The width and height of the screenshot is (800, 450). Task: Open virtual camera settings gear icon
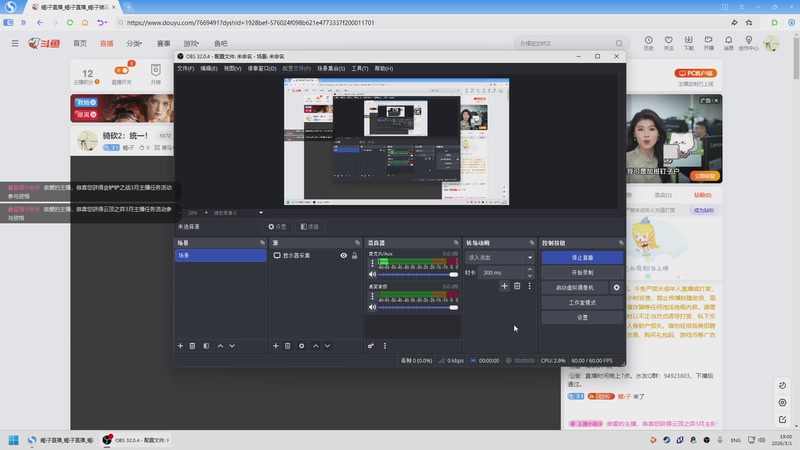(x=616, y=287)
